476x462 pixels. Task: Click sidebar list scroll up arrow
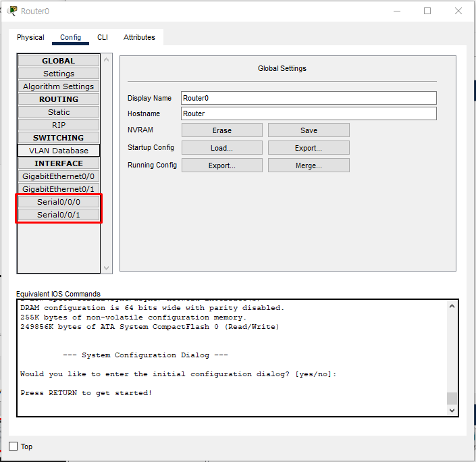106,59
